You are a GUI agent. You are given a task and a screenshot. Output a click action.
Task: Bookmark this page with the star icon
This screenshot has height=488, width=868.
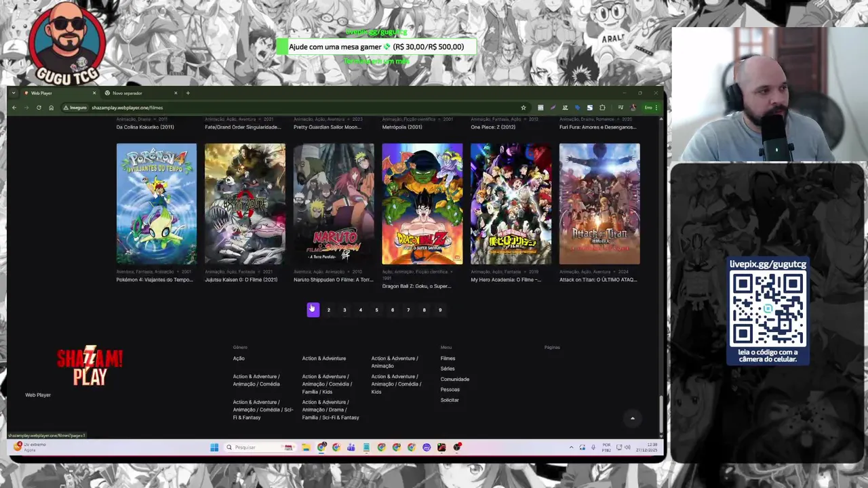pyautogui.click(x=524, y=108)
